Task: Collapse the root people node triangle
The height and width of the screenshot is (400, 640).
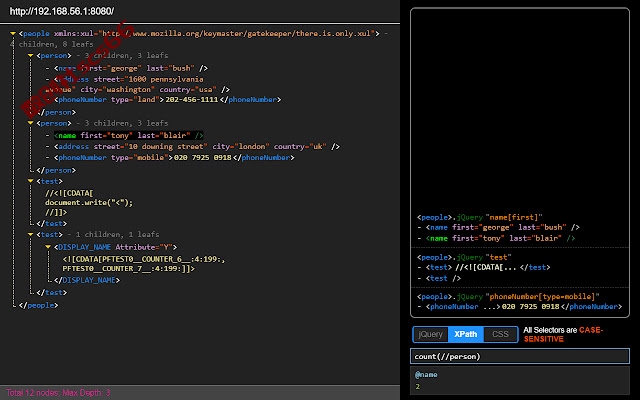Action: tap(13, 33)
